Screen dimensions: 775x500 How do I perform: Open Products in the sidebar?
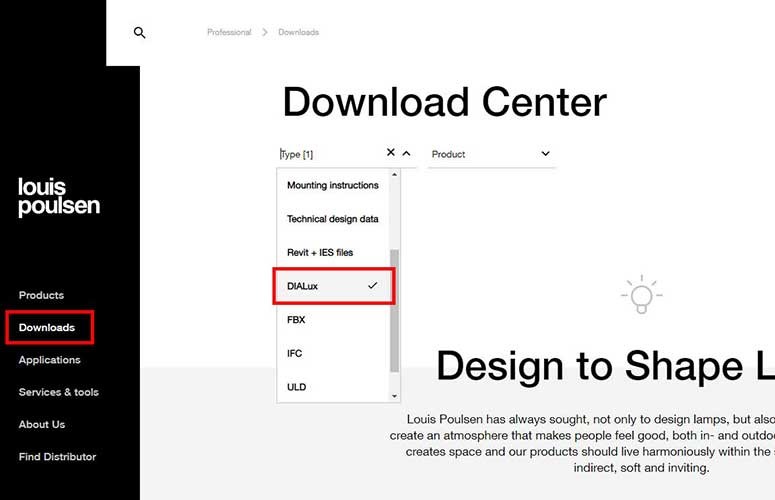pos(41,295)
